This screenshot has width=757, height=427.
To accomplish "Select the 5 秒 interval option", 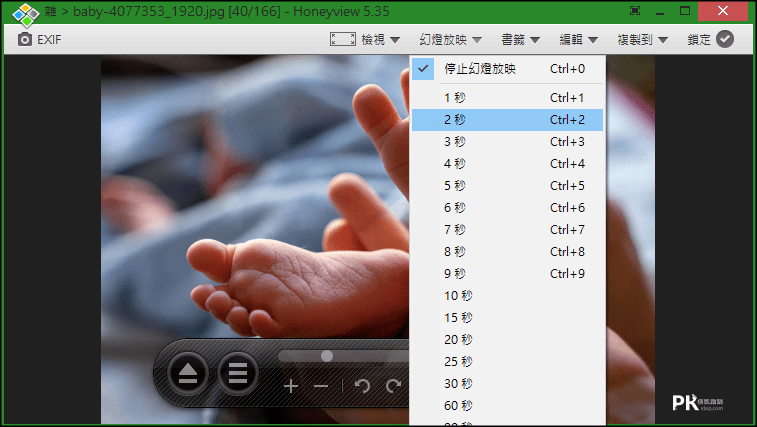I will pos(507,185).
